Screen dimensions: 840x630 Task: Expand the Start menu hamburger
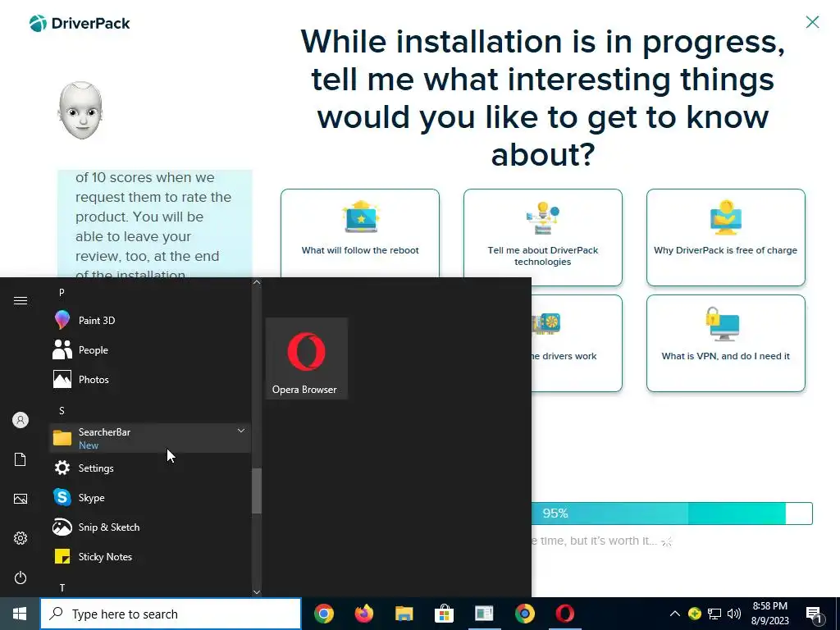(21, 300)
